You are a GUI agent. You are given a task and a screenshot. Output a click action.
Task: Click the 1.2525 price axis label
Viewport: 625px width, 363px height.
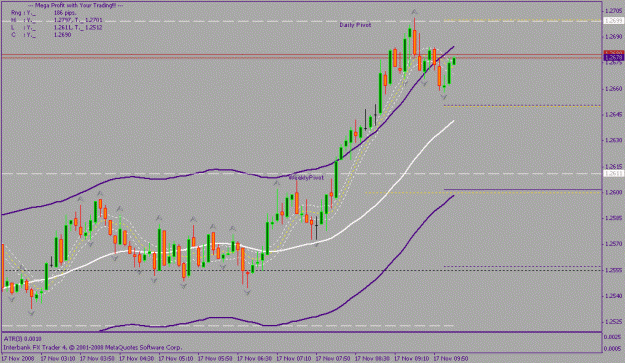coord(613,322)
